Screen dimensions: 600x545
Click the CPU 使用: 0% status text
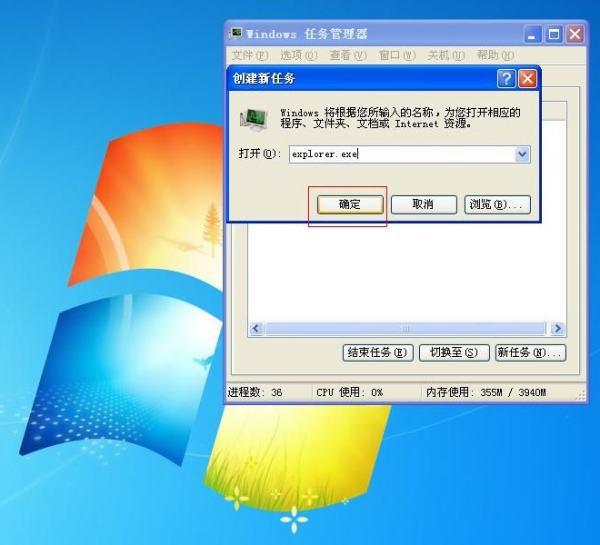[x=349, y=392]
